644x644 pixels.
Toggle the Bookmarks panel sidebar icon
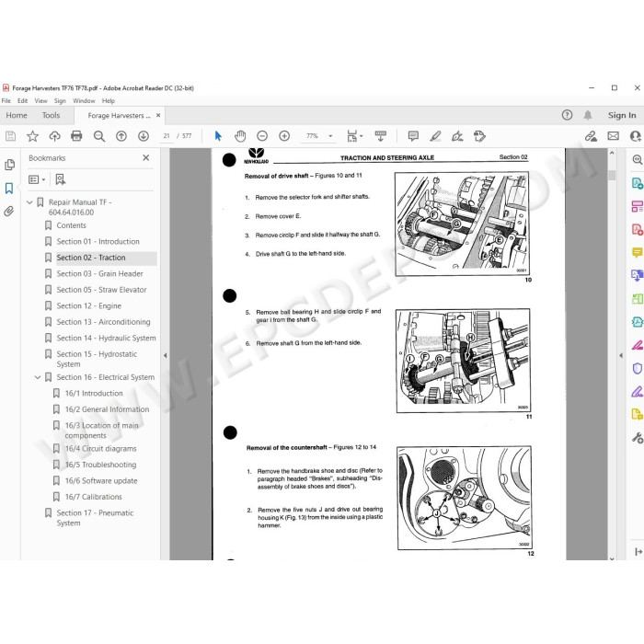9,188
